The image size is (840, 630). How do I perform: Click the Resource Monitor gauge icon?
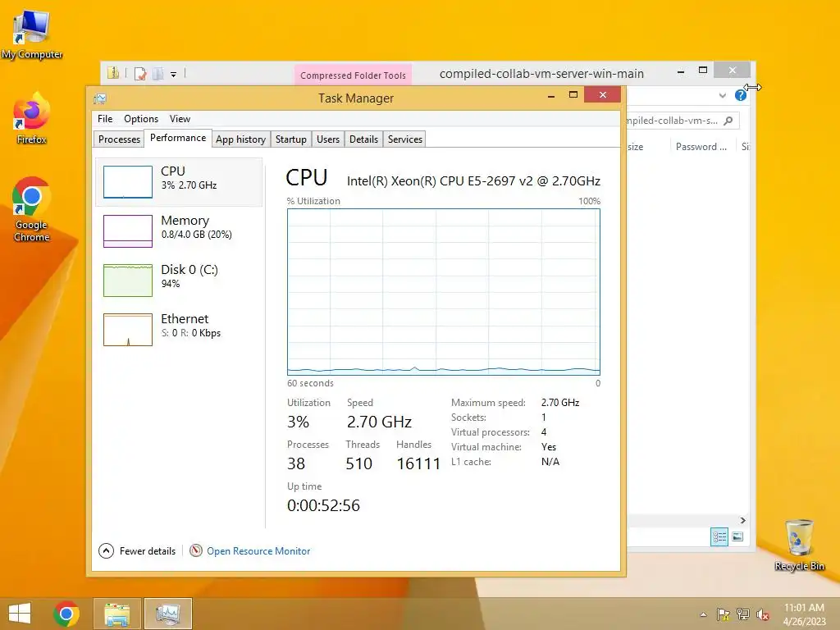tap(196, 550)
